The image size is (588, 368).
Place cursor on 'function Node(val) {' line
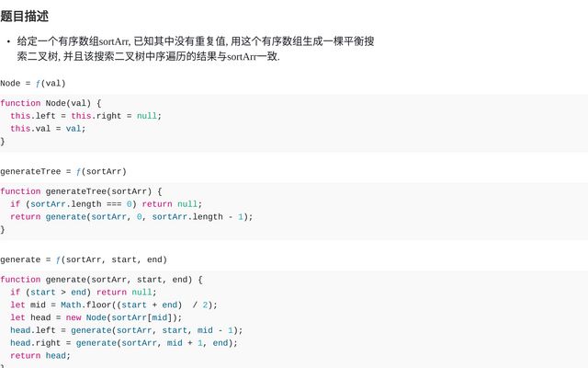pyautogui.click(x=51, y=103)
